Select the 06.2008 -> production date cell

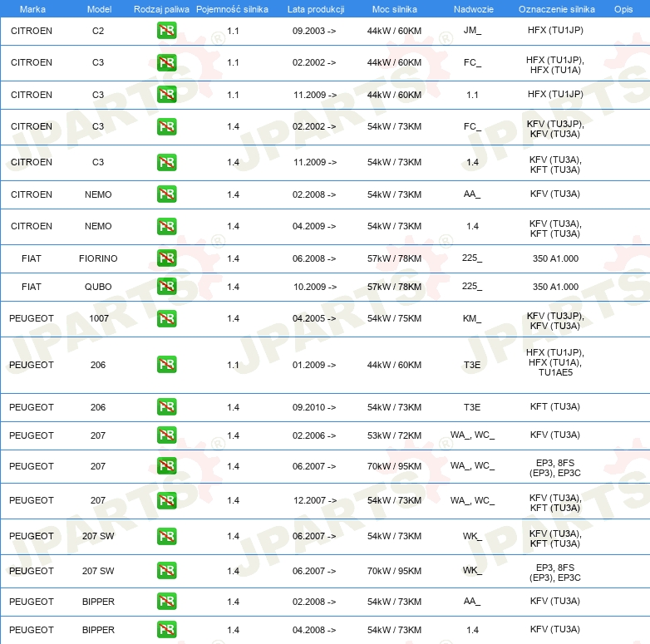pyautogui.click(x=314, y=258)
